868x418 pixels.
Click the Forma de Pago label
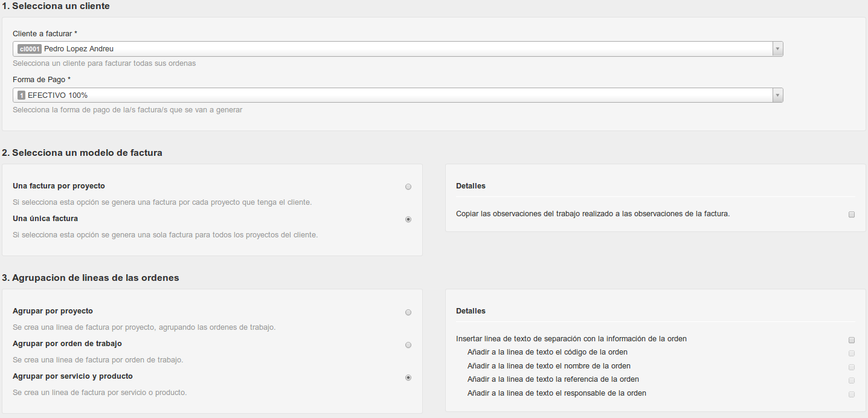(42, 80)
